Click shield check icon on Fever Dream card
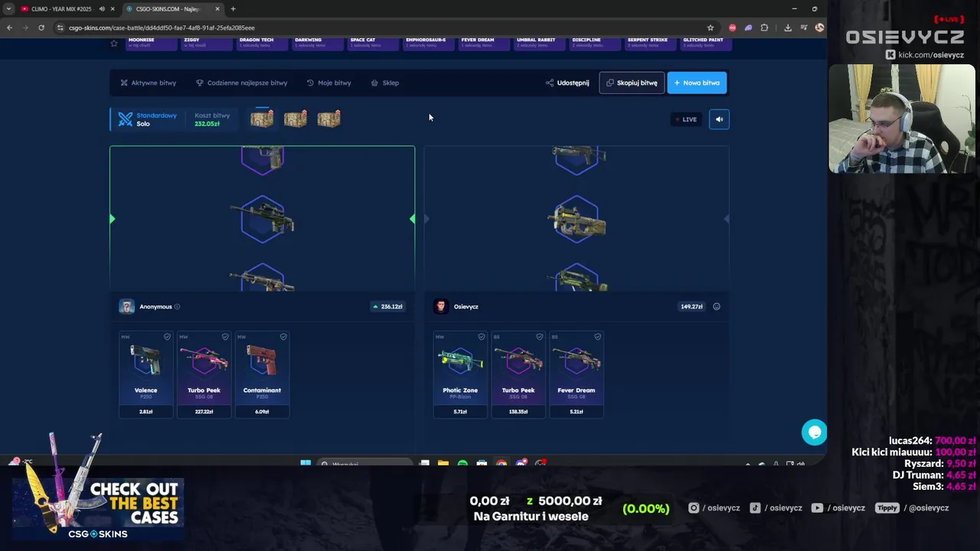The height and width of the screenshot is (551, 980). pos(597,337)
